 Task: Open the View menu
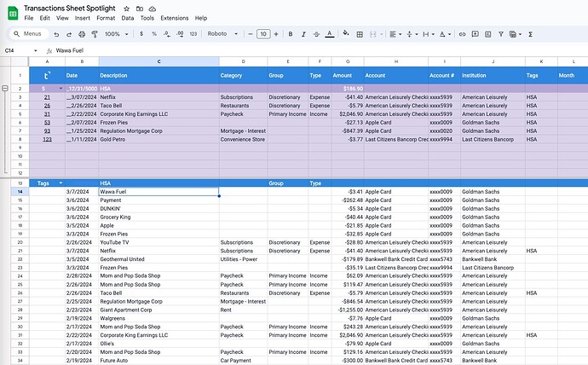(x=62, y=18)
